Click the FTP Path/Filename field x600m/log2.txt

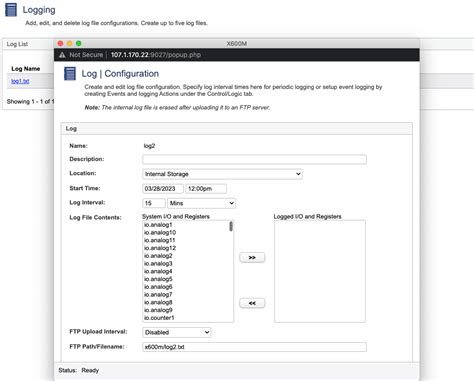pos(254,347)
